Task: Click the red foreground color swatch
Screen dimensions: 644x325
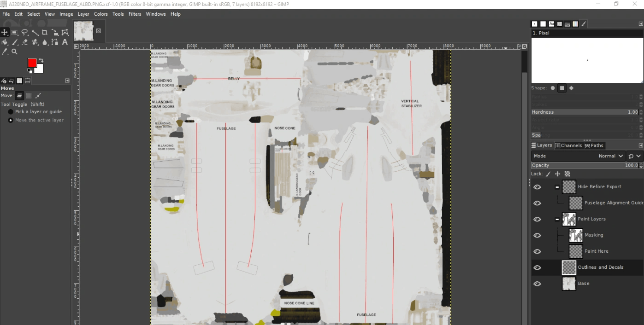Action: point(31,63)
